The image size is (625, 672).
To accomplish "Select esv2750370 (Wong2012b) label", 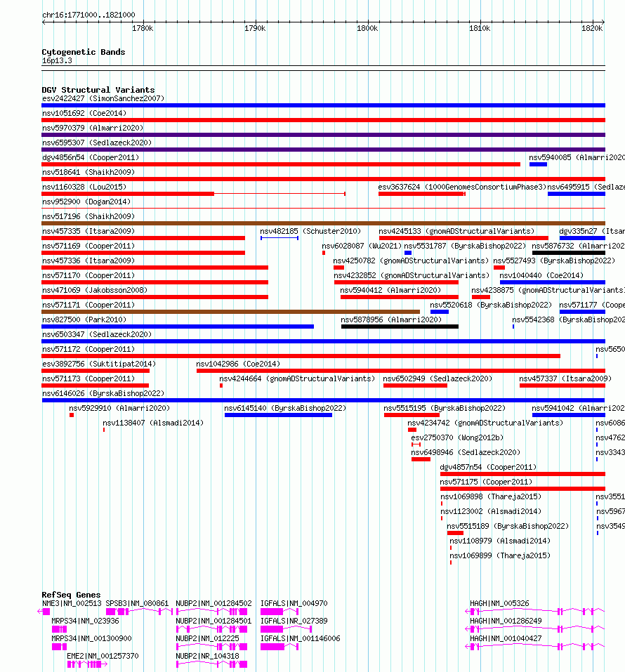I will (457, 438).
